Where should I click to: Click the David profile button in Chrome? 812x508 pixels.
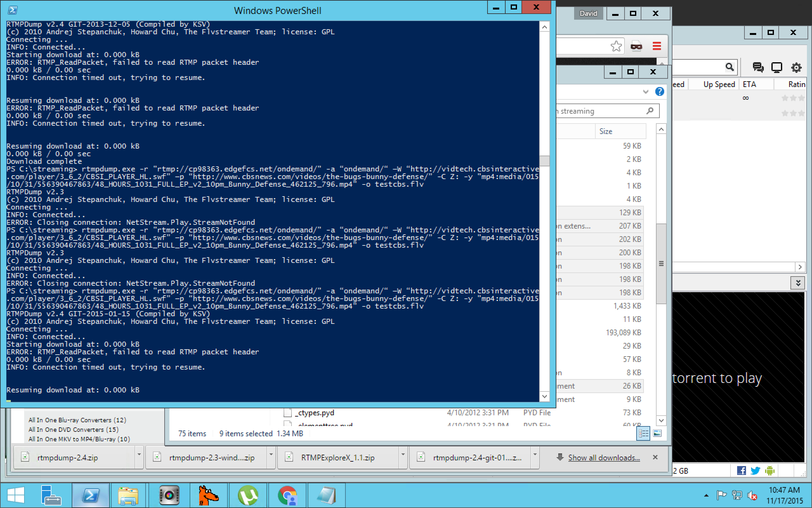click(588, 13)
